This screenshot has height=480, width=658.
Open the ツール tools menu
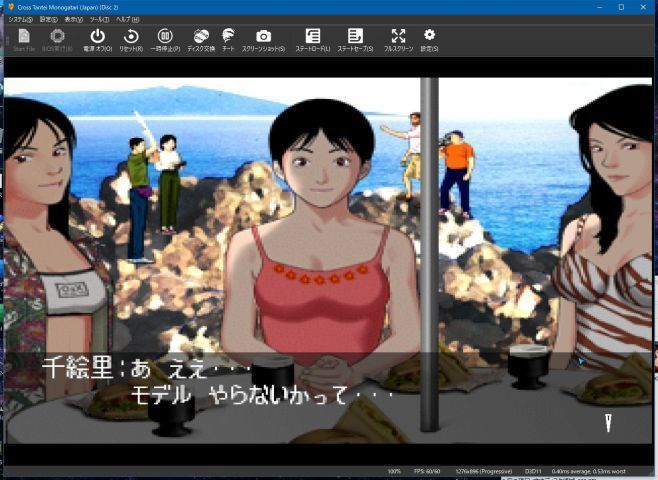pos(99,20)
